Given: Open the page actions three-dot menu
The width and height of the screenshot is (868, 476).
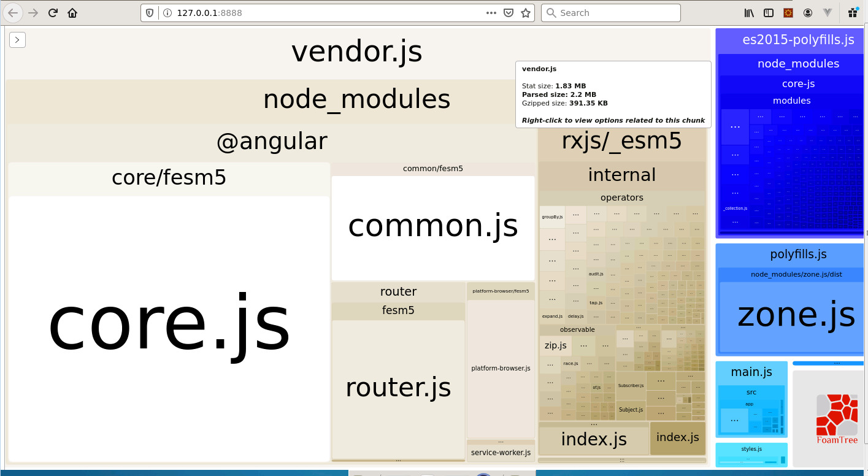Looking at the screenshot, I should tap(491, 13).
